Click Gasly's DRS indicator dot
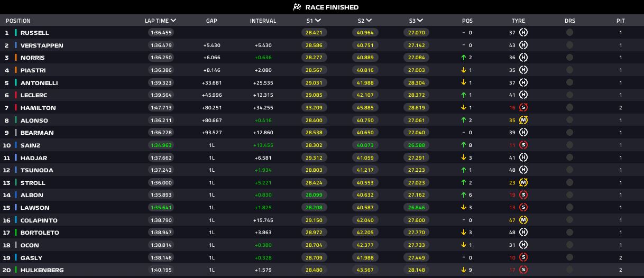The width and height of the screenshot is (644, 278). (569, 258)
